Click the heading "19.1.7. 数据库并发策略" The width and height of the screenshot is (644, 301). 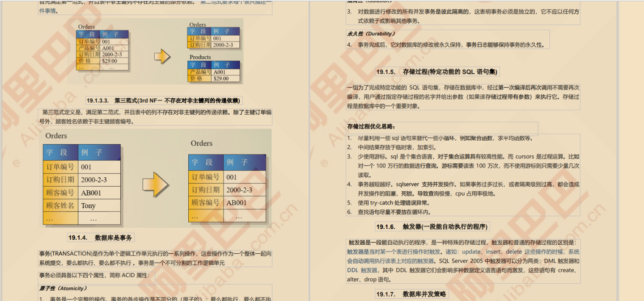tap(411, 294)
